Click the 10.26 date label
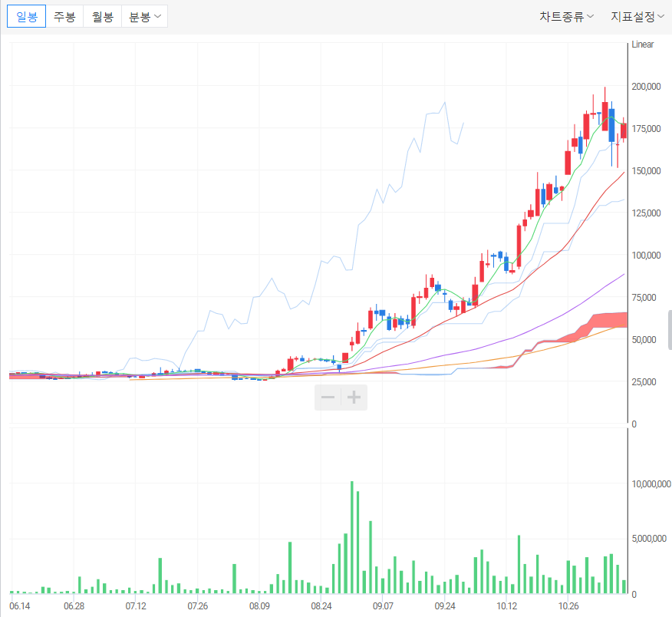The height and width of the screenshot is (617, 672). click(568, 606)
